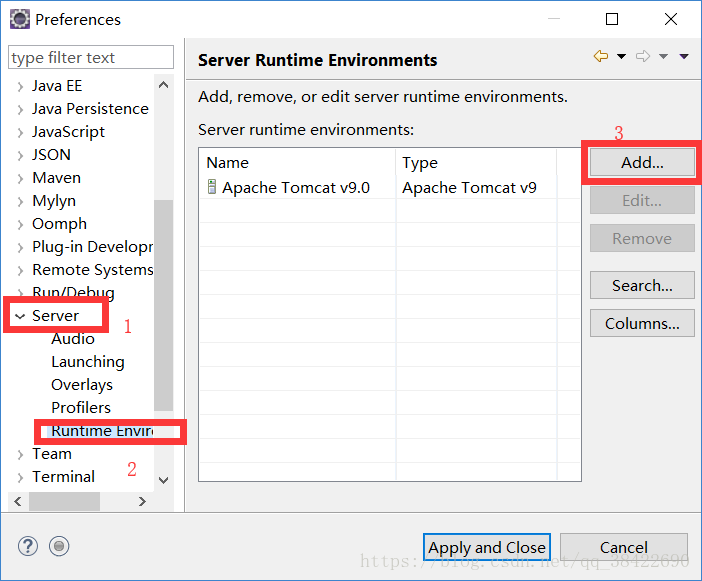Click the Columns... button
The image size is (702, 581).
(x=642, y=323)
